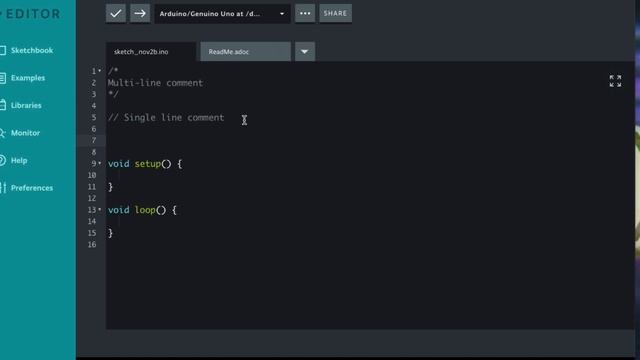Click the 'Multi-line comment' text on line 2
The width and height of the screenshot is (640, 360).
click(x=155, y=83)
